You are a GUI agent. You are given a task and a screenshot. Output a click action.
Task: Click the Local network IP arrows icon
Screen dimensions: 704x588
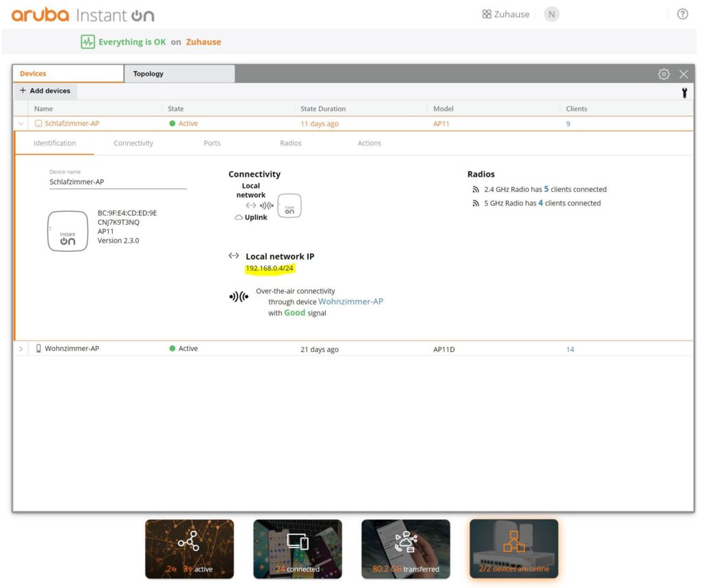[x=234, y=256]
